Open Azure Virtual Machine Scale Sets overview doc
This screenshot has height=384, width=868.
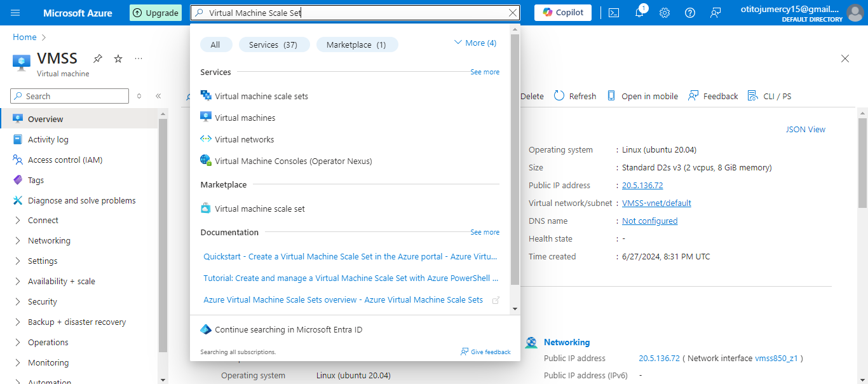343,300
